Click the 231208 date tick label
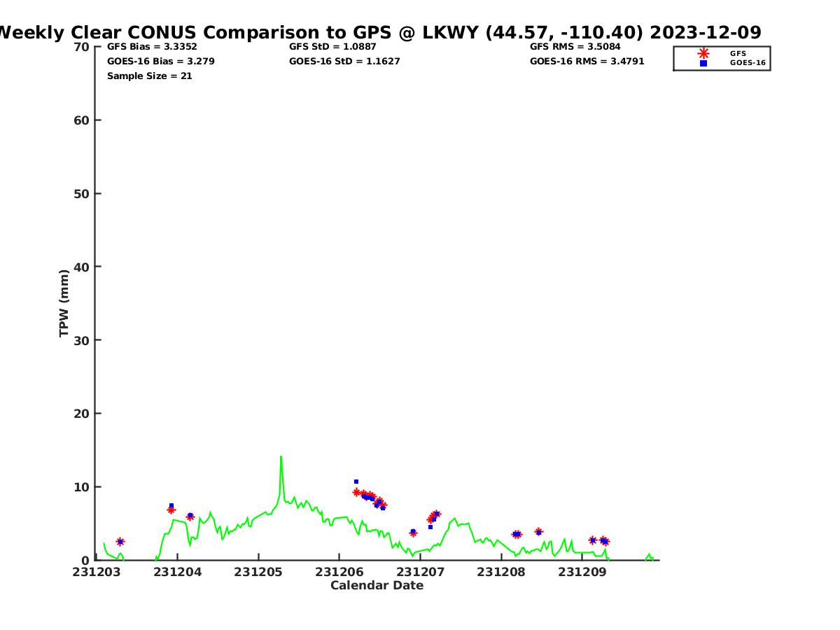 click(500, 572)
